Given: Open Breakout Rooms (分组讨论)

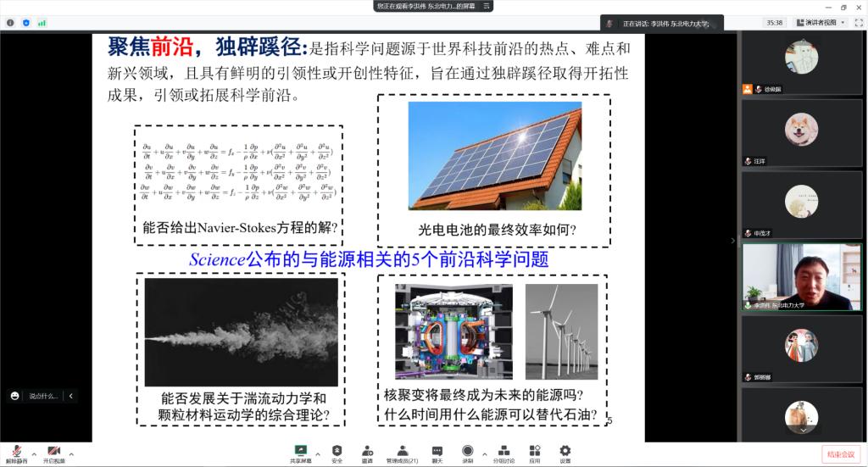Looking at the screenshot, I should click(504, 452).
